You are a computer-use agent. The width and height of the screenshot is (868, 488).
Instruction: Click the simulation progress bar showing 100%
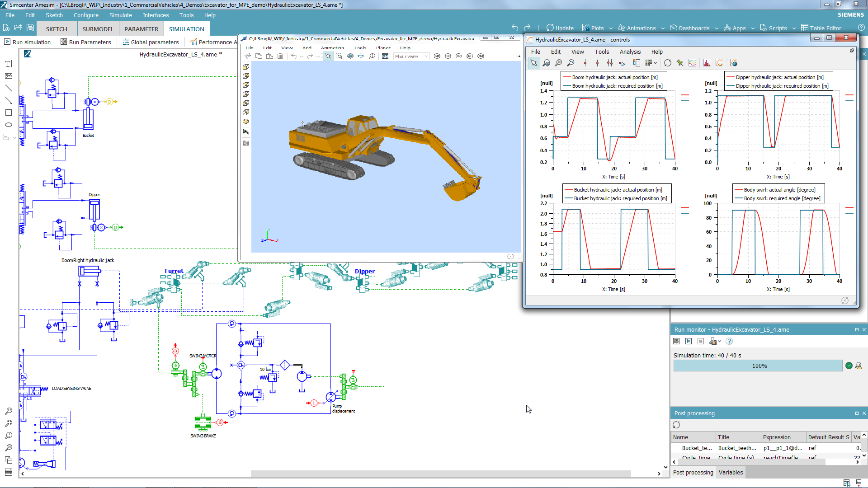[758, 366]
